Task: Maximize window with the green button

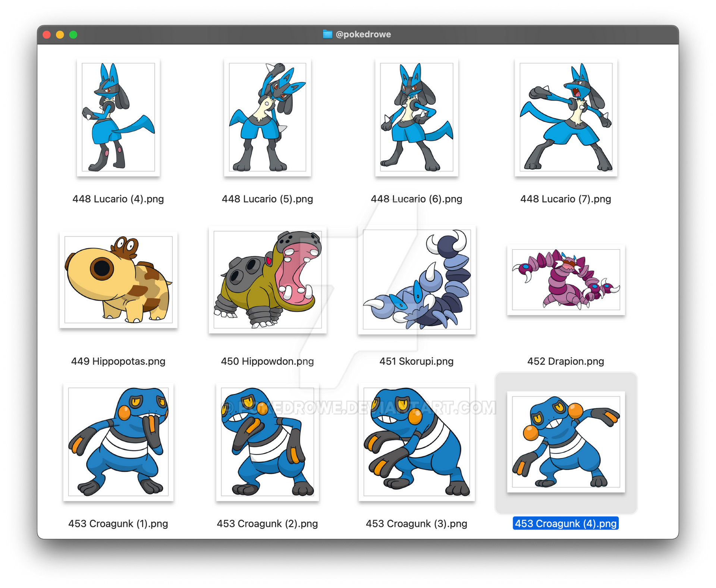Action: coord(73,35)
